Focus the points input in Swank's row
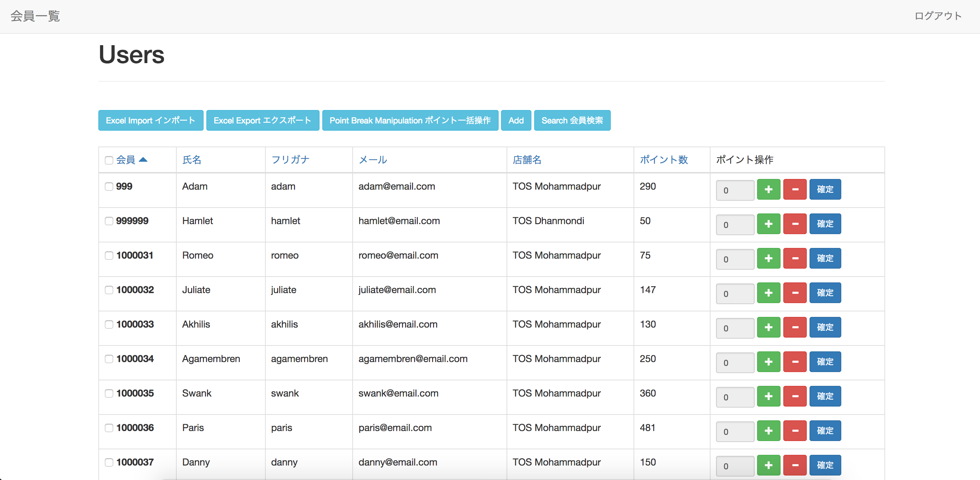980x480 pixels. (735, 397)
